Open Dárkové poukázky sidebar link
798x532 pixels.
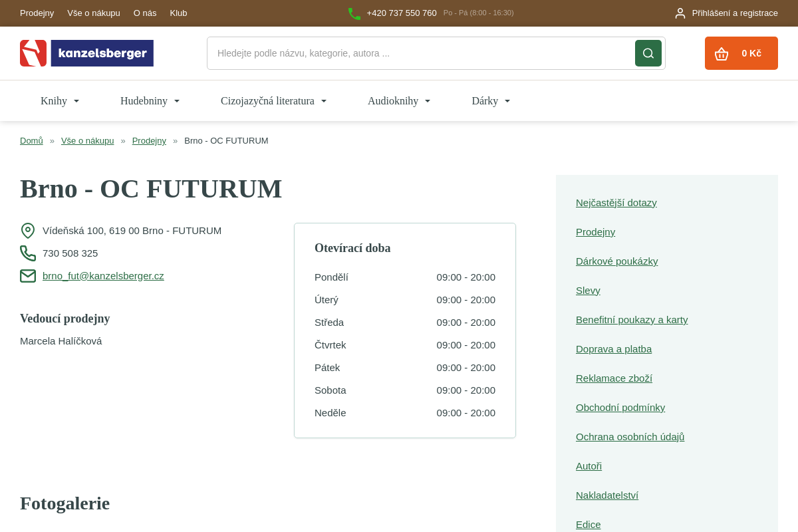617,261
